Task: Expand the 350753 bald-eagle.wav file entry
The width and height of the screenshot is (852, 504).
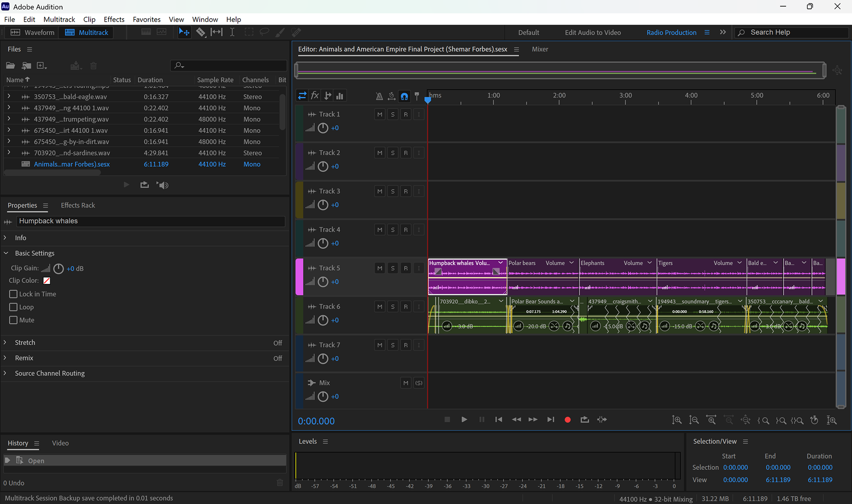Action: click(8, 96)
